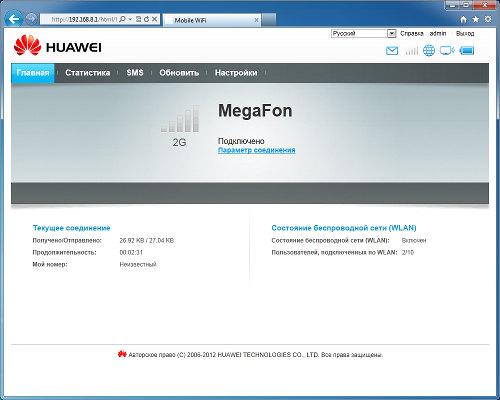
Task: Click the Состояние беспроводной сети (WLAN) heading
Action: (344, 228)
